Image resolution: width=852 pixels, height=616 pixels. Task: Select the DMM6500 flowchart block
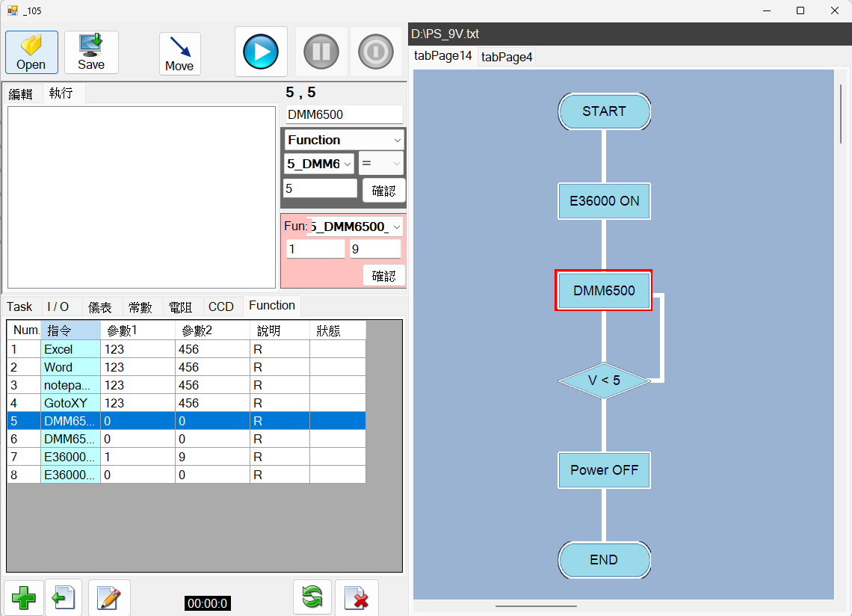coord(604,291)
